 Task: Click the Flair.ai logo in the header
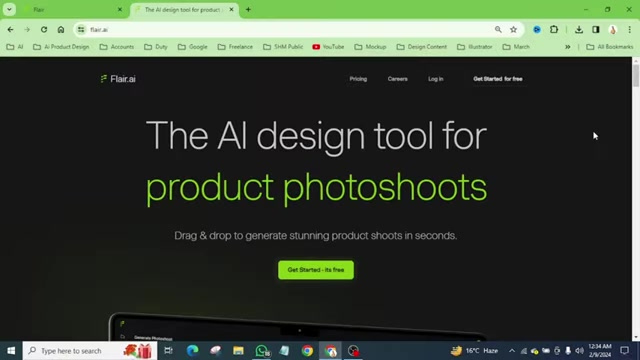[118, 79]
